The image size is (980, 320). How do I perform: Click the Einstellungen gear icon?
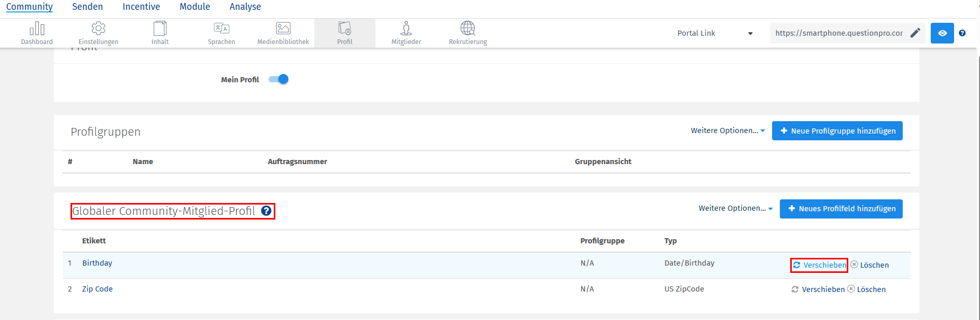tap(99, 28)
